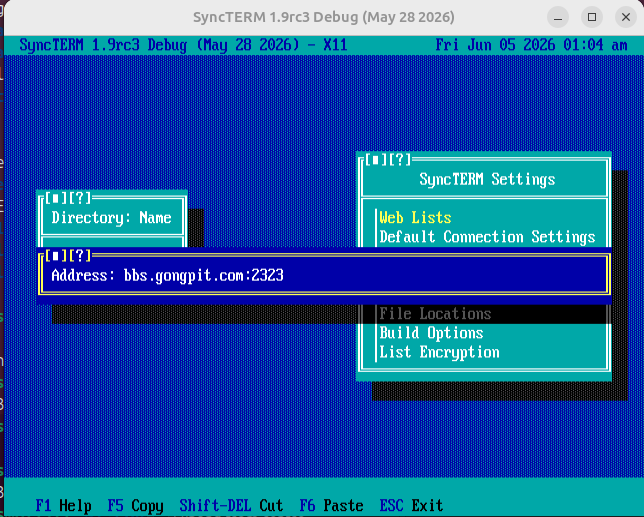Maximize the SyncTERM window
Image resolution: width=644 pixels, height=517 pixels.
(592, 17)
